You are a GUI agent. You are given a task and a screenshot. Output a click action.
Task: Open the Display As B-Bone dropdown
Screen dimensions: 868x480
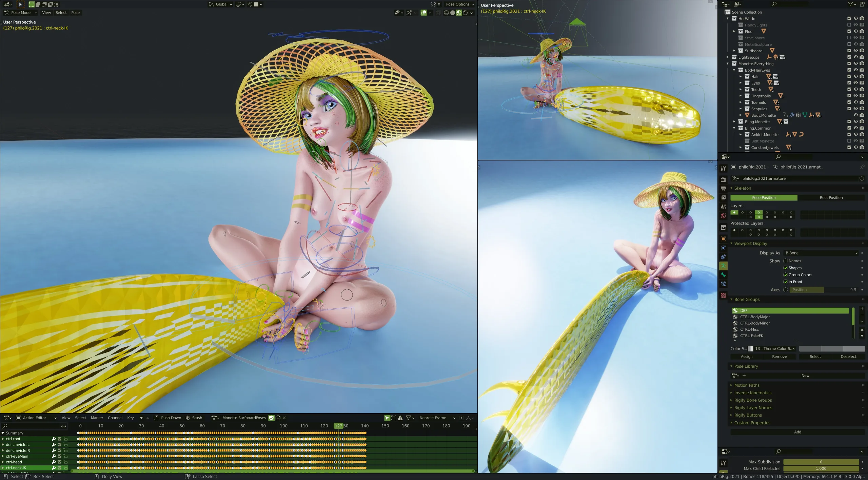(x=821, y=253)
